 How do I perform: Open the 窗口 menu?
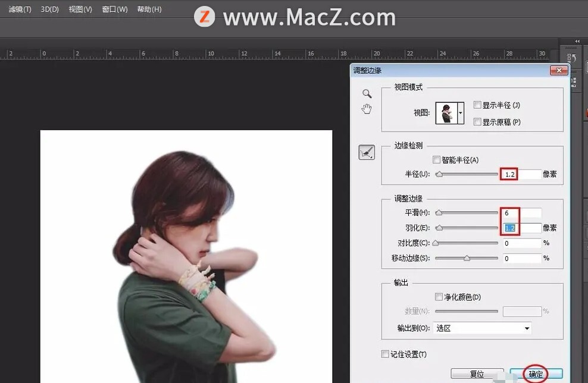114,10
